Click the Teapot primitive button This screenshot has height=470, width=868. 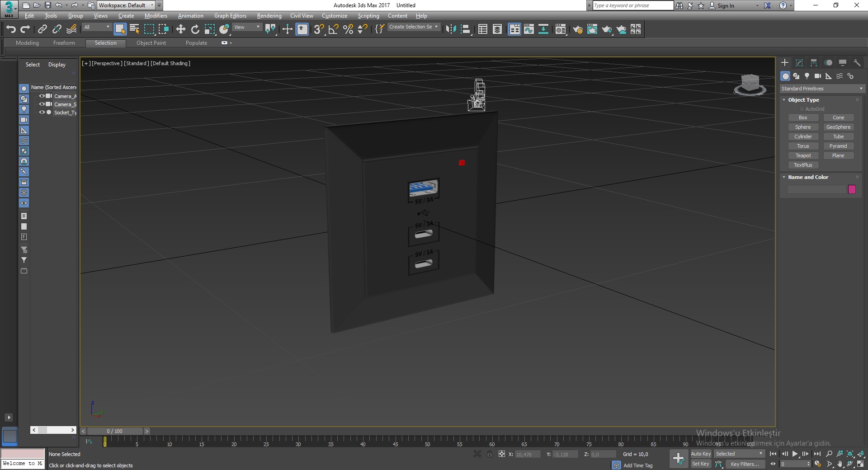pyautogui.click(x=803, y=155)
